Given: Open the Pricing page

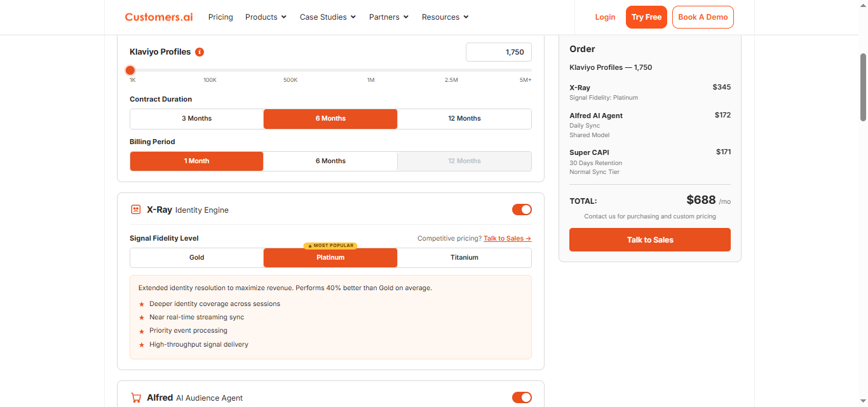Looking at the screenshot, I should pos(220,17).
